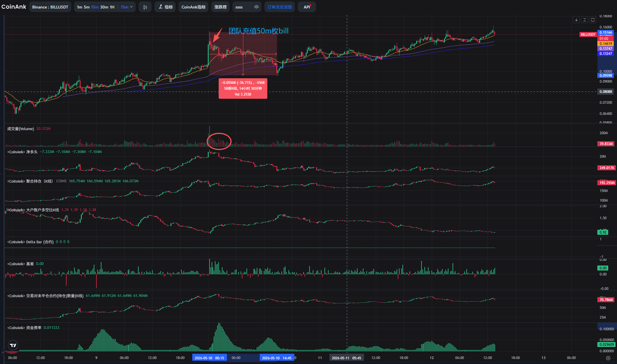Image resolution: width=617 pixels, height=364 pixels.
Task: Click the 交易对未平仓合约(持仓)数量(K线) label
Action: pyautogui.click(x=45, y=296)
